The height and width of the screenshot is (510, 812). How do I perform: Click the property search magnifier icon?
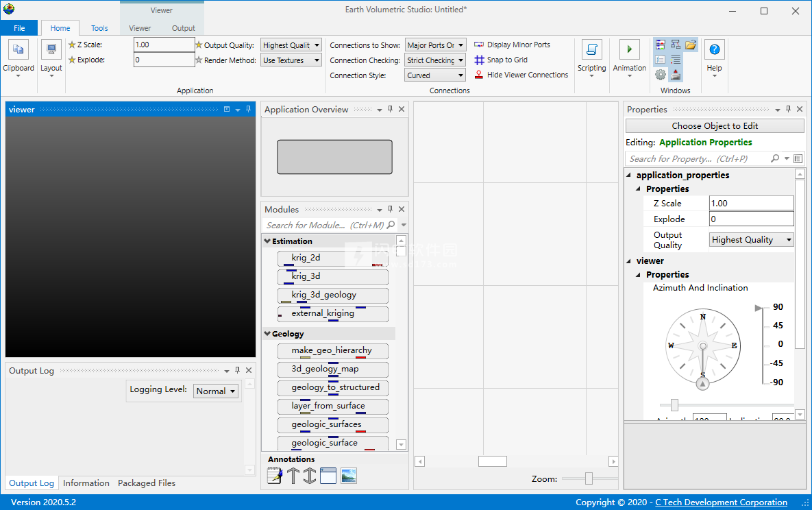(x=775, y=158)
